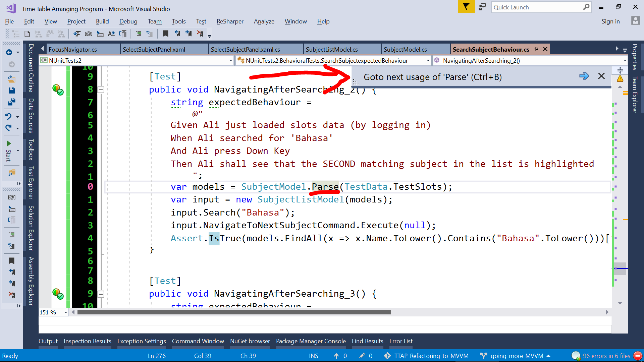The width and height of the screenshot is (644, 362).
Task: Click the Sign in link
Action: 610,21
